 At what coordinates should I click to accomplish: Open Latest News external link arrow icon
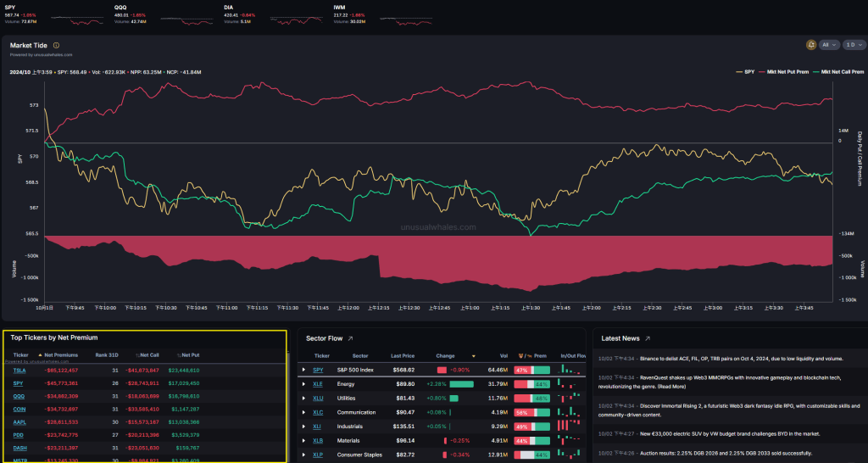coord(648,337)
